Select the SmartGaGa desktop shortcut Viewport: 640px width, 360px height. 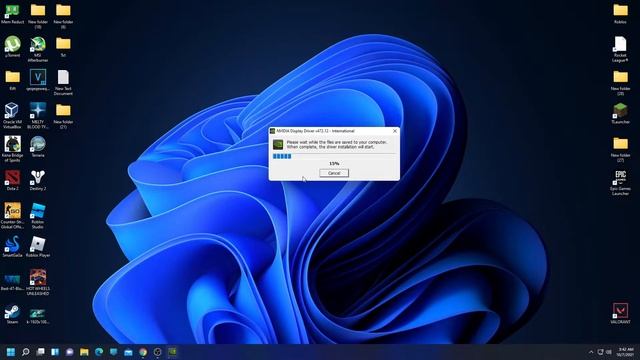(12, 247)
